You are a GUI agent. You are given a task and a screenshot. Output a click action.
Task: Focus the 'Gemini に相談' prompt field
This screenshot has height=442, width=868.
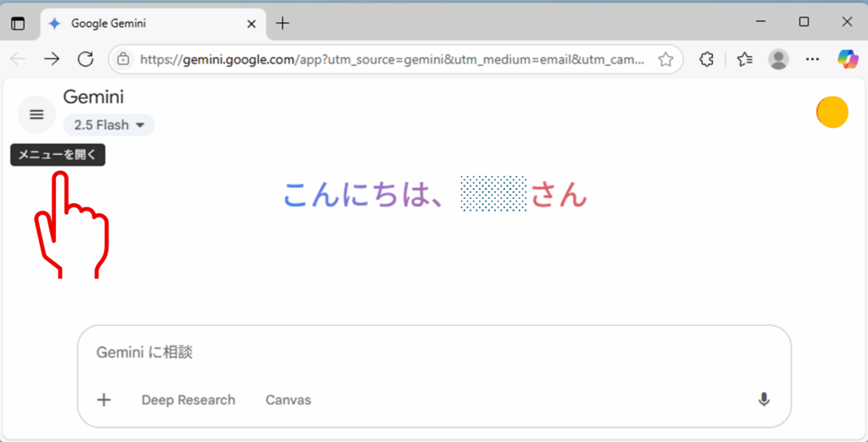point(434,352)
